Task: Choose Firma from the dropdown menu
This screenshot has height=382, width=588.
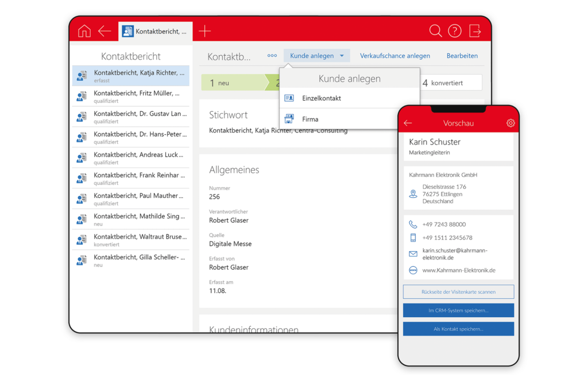Action: pos(310,119)
